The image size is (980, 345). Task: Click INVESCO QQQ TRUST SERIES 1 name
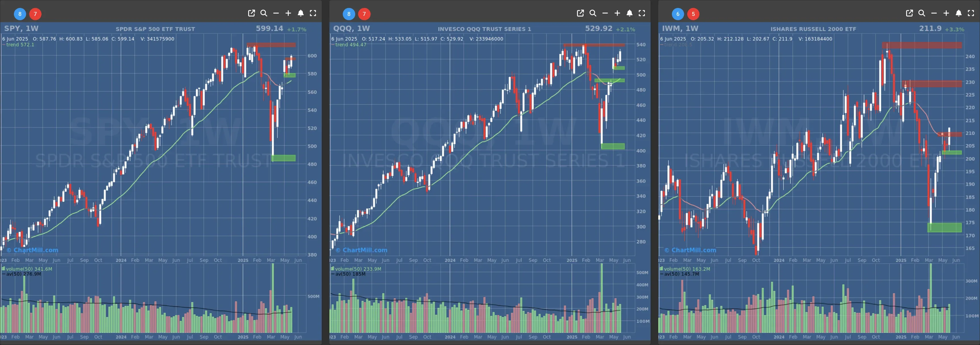pyautogui.click(x=484, y=29)
